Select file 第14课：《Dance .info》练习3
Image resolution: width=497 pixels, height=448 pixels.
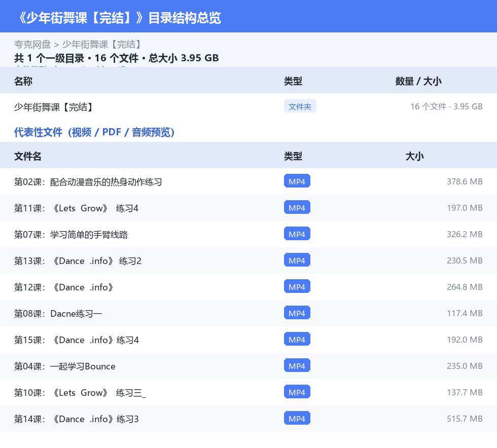77,419
